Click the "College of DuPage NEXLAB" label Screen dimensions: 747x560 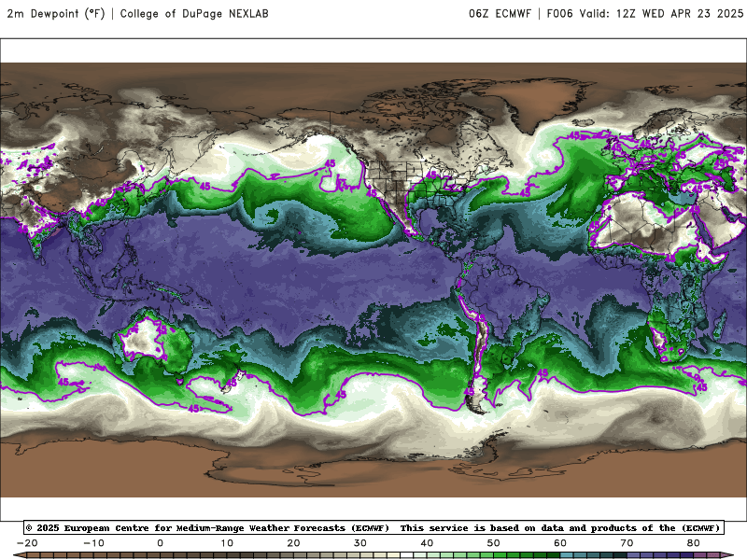(194, 13)
